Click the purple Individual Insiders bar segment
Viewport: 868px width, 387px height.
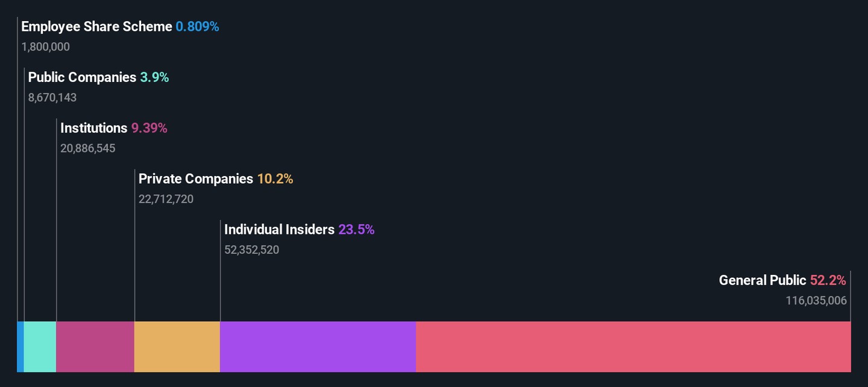tap(318, 347)
